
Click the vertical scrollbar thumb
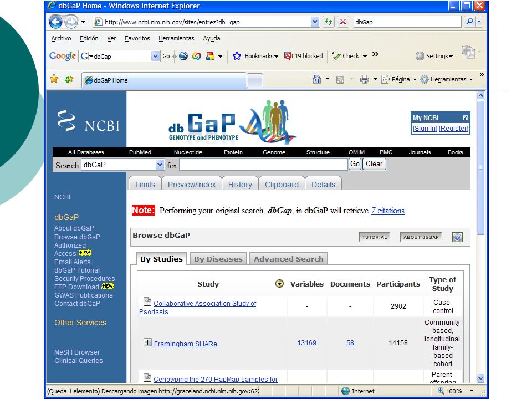(480, 167)
